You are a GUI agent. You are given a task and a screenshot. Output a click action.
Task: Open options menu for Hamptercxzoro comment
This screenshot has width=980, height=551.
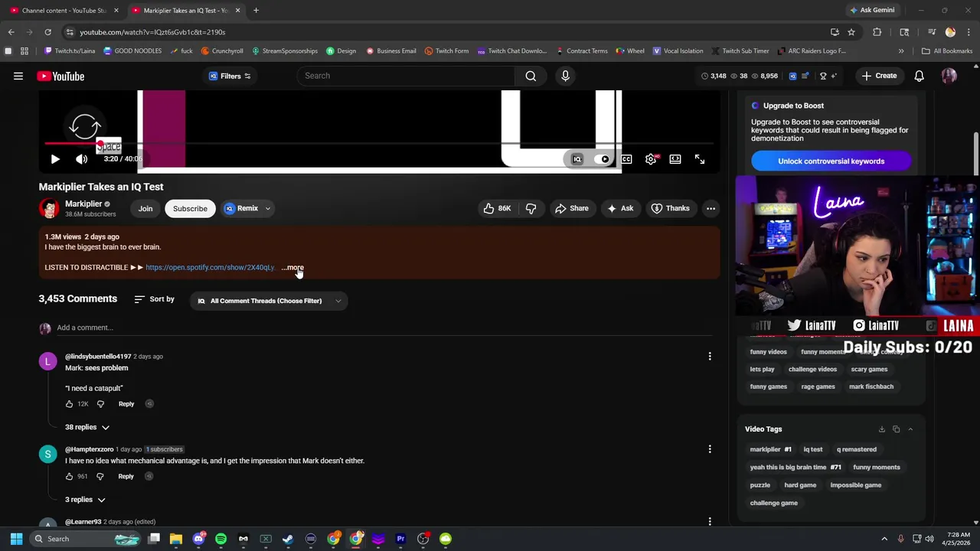click(x=710, y=449)
